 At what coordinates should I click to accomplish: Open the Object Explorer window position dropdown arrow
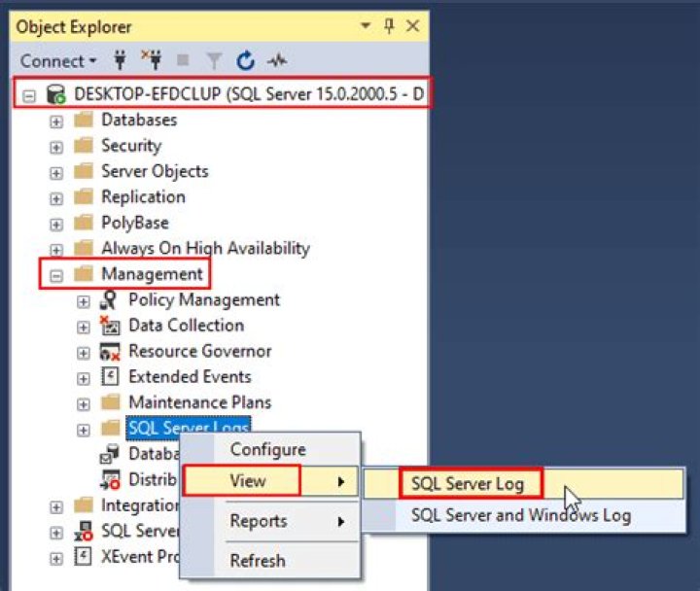(366, 25)
